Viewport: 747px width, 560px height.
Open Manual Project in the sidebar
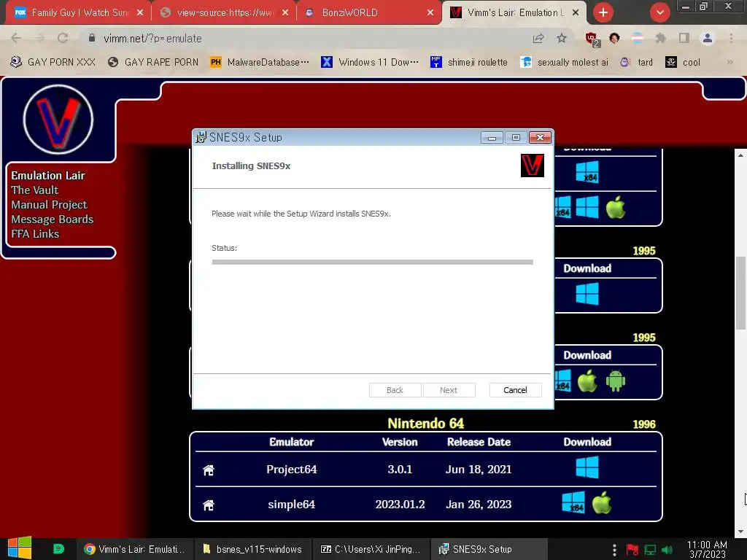click(49, 205)
